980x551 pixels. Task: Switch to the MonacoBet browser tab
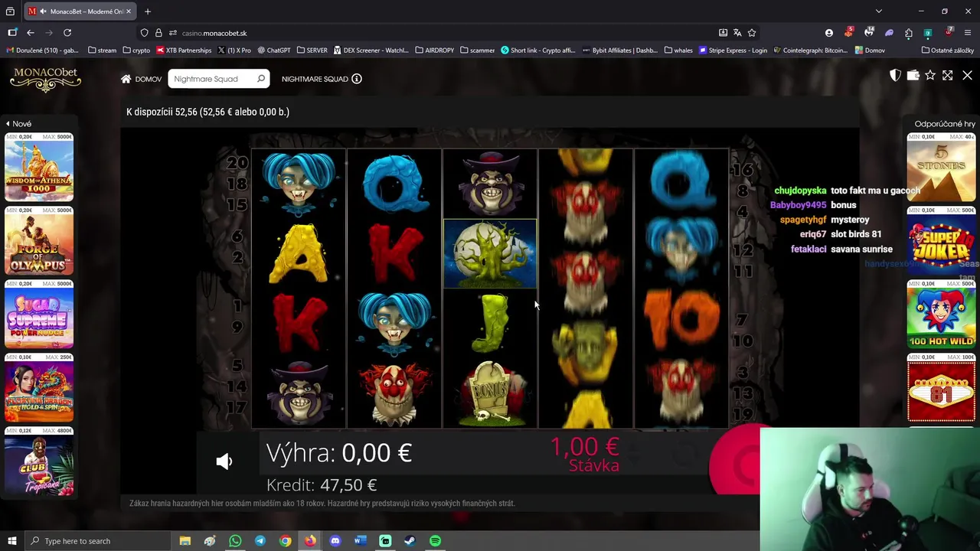point(80,11)
